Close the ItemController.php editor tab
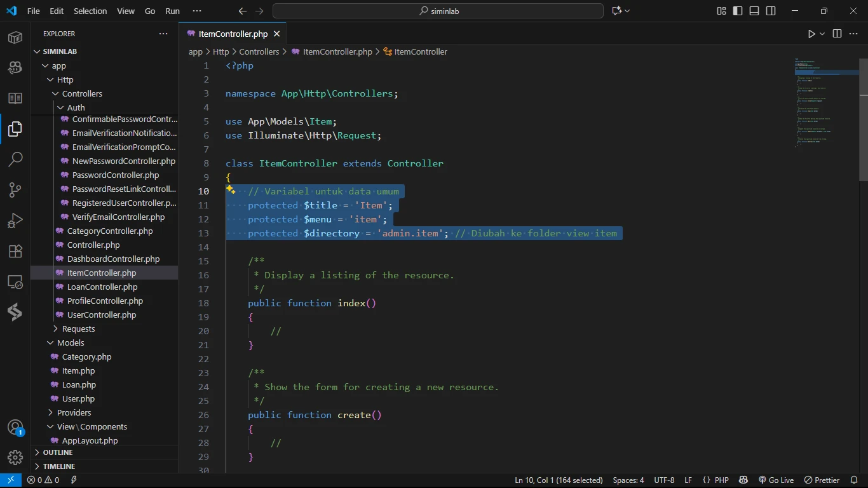The height and width of the screenshot is (488, 868). [x=277, y=34]
